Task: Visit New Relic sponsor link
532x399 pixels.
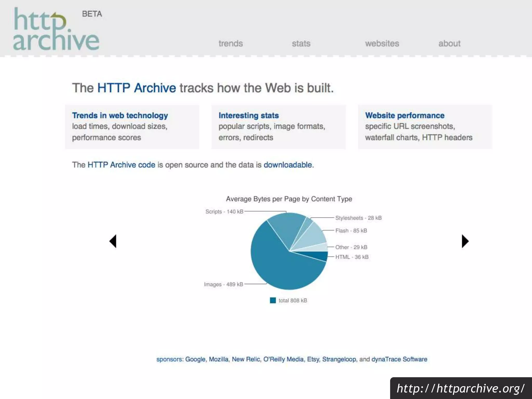Action: point(246,359)
